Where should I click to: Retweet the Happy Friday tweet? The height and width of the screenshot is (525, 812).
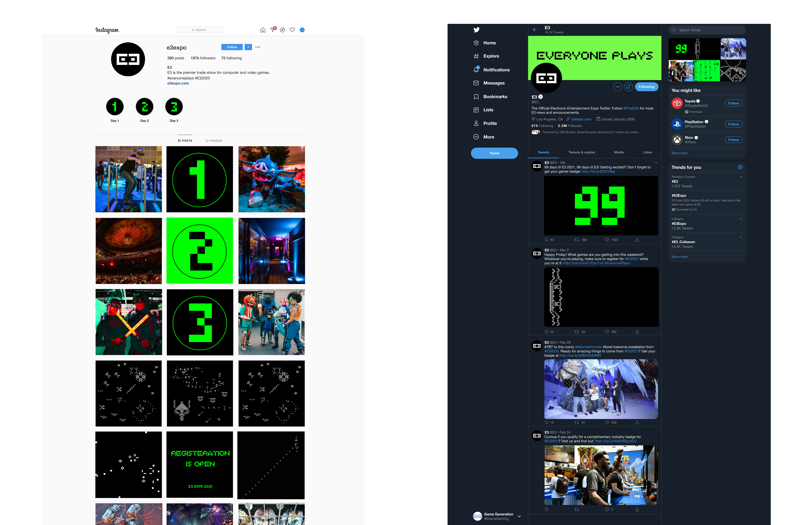577,332
